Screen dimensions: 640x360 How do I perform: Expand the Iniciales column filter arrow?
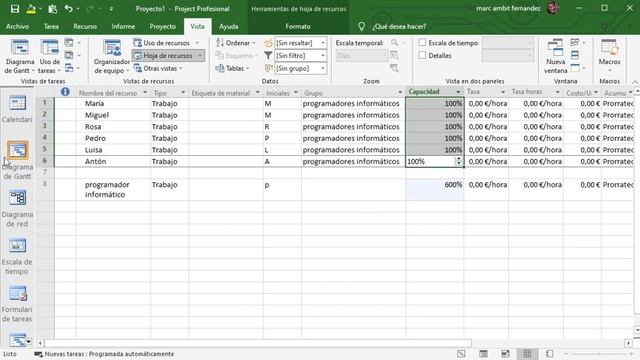tap(296, 93)
